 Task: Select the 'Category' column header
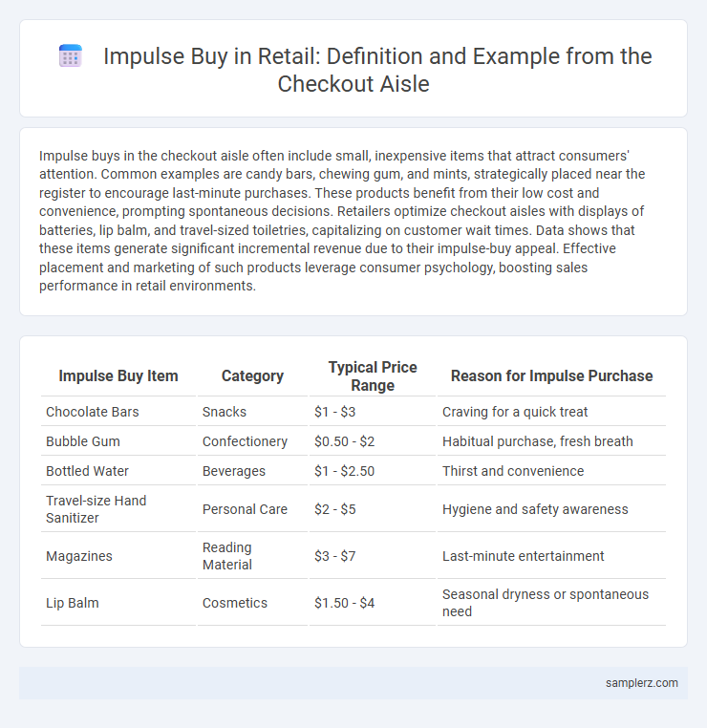[252, 375]
